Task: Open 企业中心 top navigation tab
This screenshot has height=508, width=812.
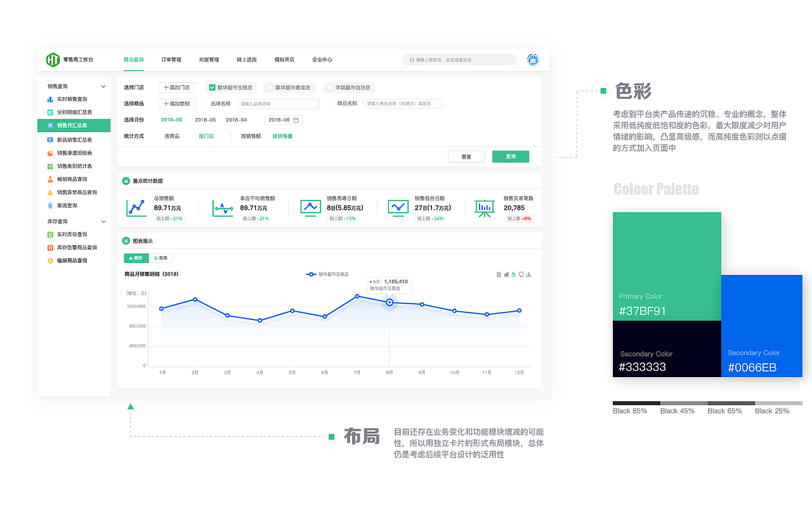Action: [322, 60]
